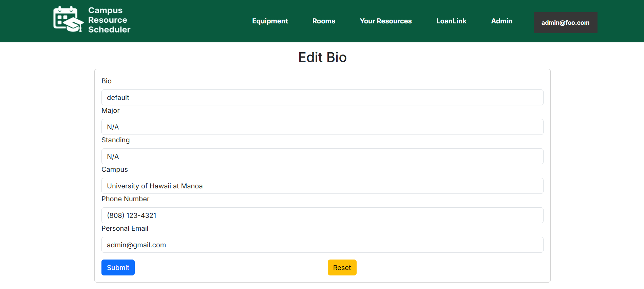Open the Equipment page
This screenshot has height=289, width=644.
pos(270,21)
